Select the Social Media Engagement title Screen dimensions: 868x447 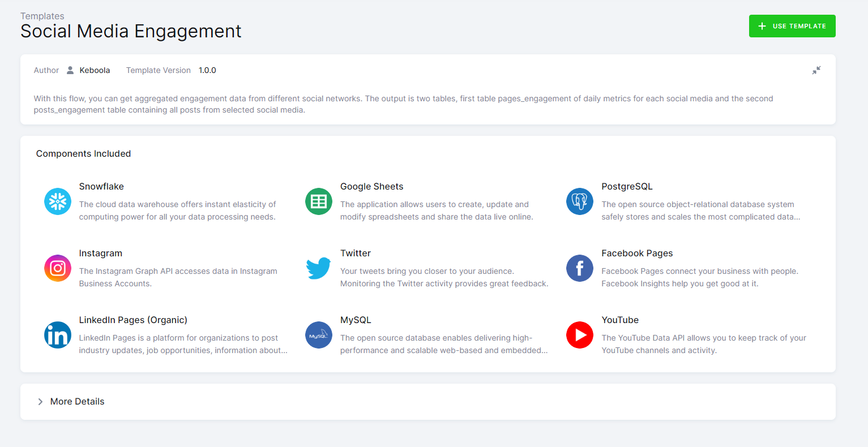click(130, 31)
